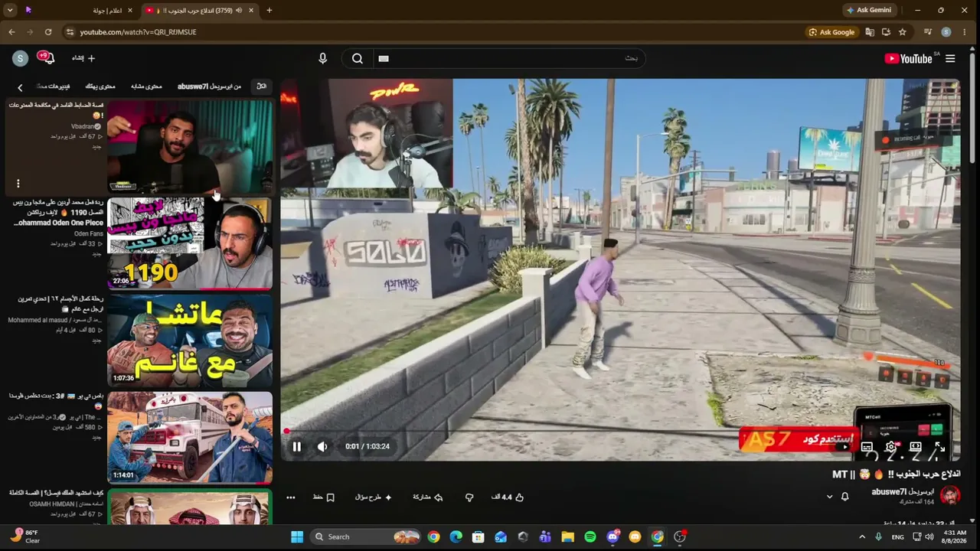This screenshot has height=551, width=980.
Task: Open the video player settings gear
Action: click(x=890, y=447)
